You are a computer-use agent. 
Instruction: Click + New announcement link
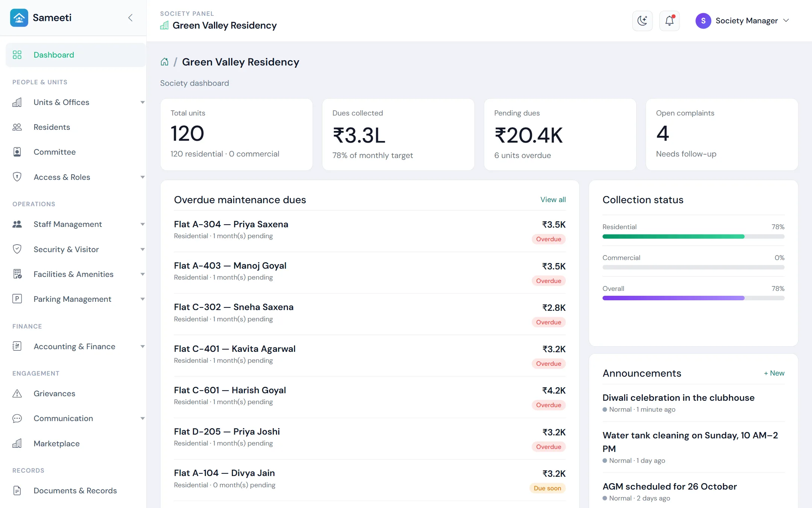[774, 373]
